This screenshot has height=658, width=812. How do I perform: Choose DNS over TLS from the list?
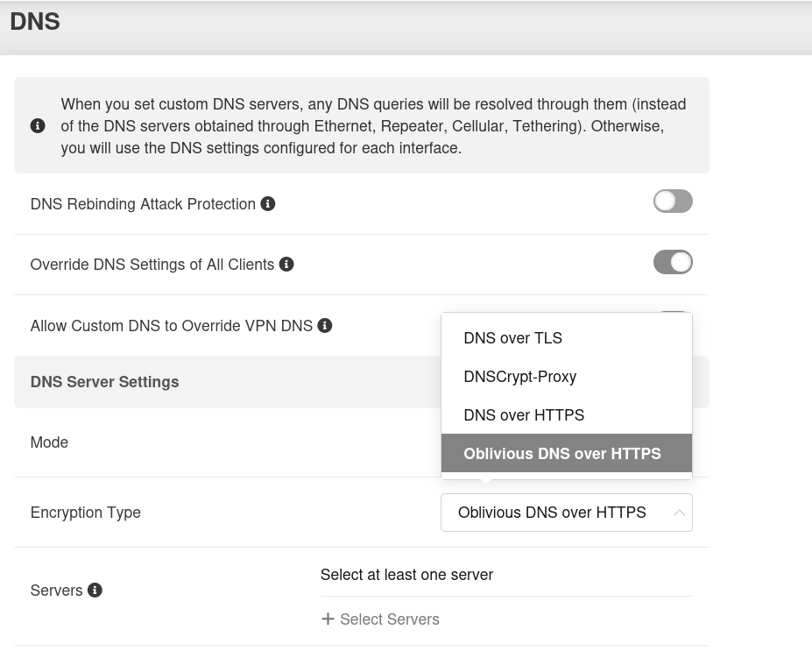coord(513,338)
